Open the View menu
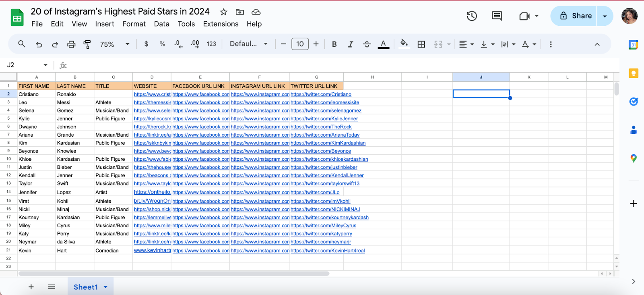Viewport: 644px width, 295px height. coord(79,24)
